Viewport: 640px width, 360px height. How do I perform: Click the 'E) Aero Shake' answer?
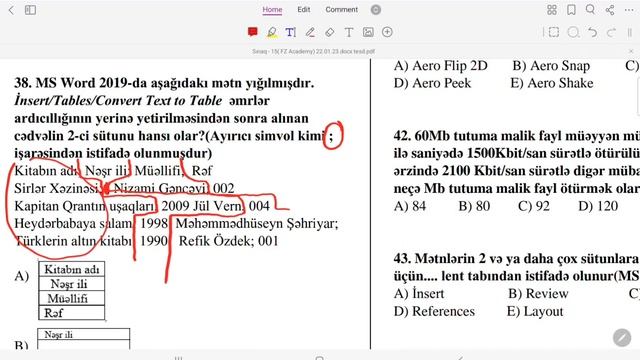point(552,83)
